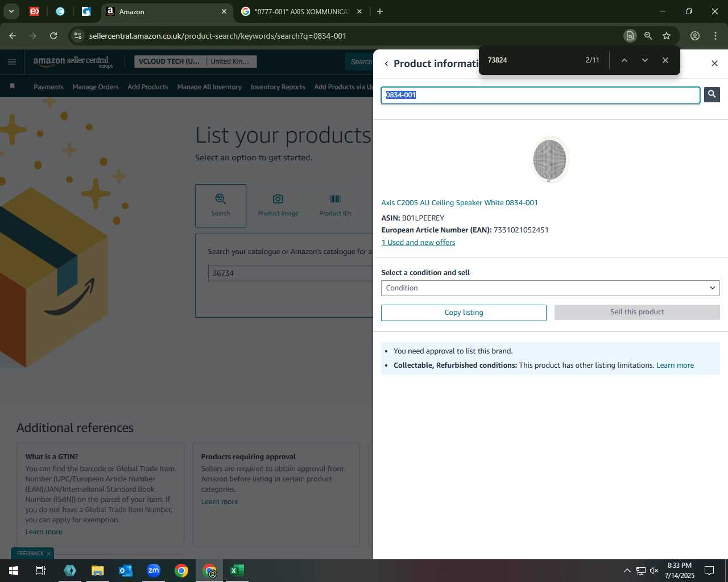Close the find bar
The image size is (728, 582).
(665, 60)
